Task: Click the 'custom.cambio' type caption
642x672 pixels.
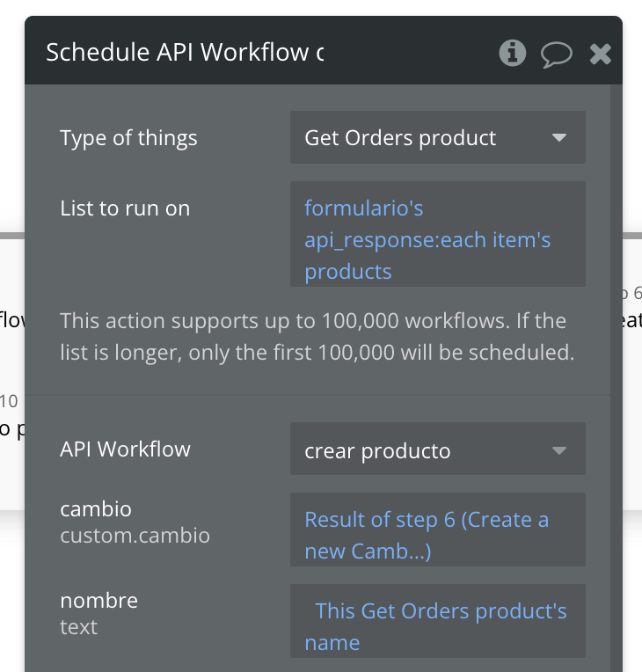Action: [135, 535]
